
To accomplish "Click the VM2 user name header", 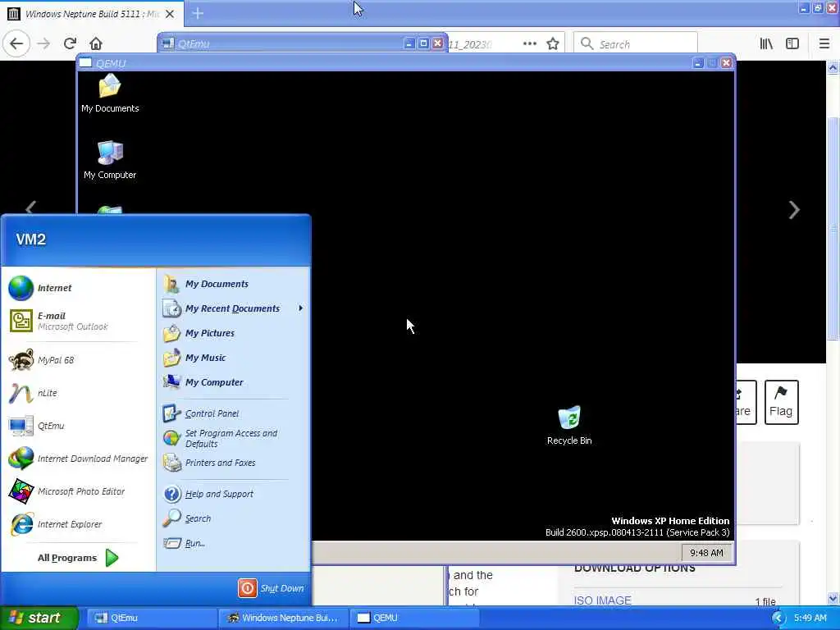I will [31, 239].
